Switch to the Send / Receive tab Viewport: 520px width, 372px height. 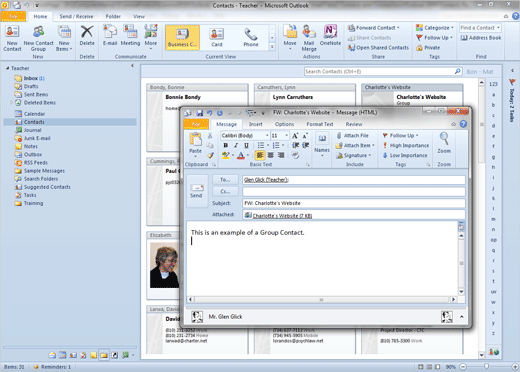click(x=76, y=16)
